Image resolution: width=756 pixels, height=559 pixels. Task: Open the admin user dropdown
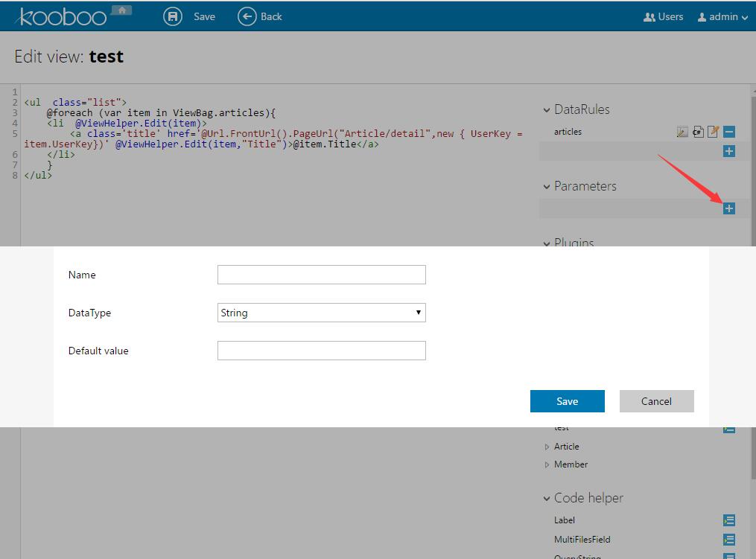(722, 16)
